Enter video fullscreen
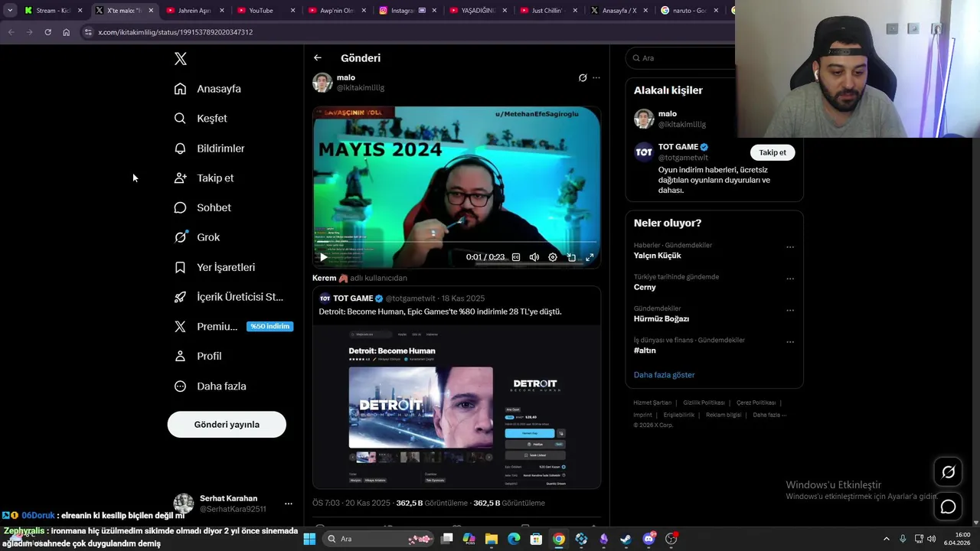 click(590, 257)
